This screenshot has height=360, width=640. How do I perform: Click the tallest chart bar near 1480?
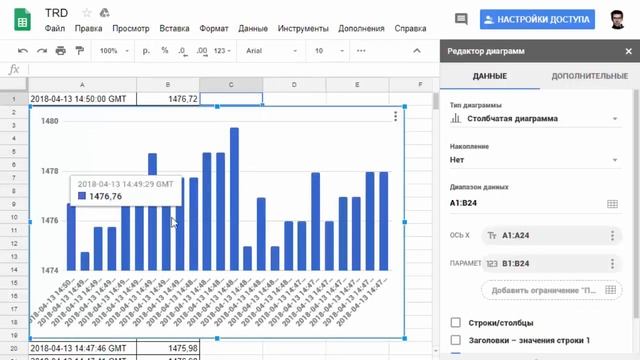point(234,199)
